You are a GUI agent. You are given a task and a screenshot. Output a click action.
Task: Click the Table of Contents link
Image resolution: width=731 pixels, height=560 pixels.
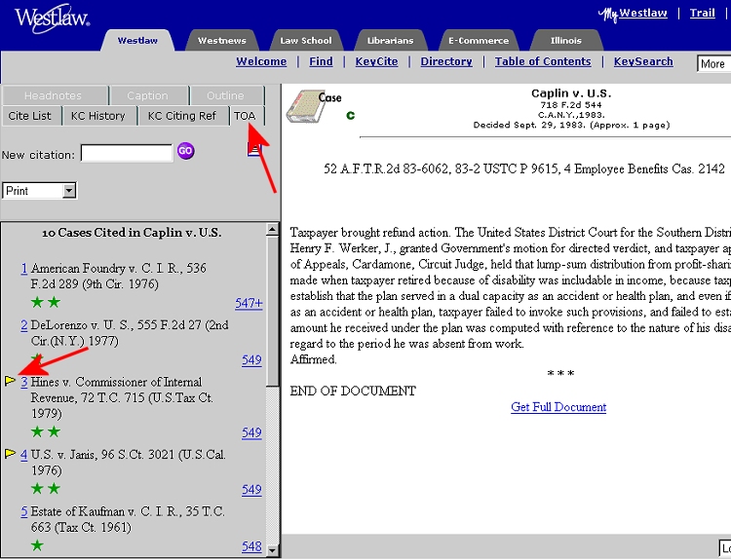coord(543,61)
